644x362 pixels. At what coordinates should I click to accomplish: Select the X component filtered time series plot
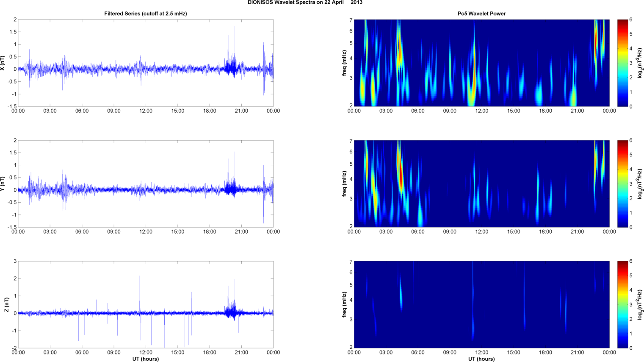[146, 63]
